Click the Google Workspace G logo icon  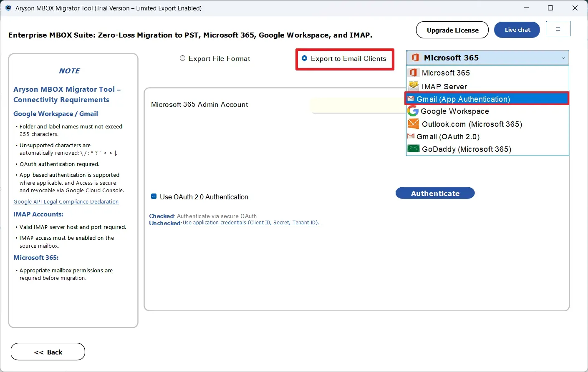(x=413, y=111)
